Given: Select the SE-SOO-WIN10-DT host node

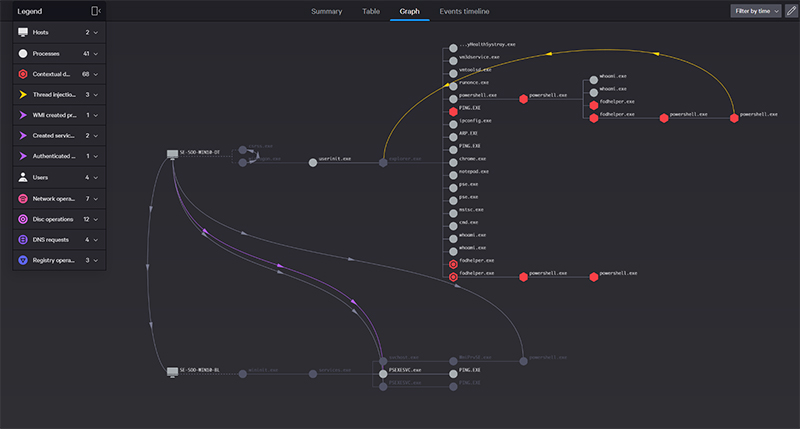Looking at the screenshot, I should point(173,153).
